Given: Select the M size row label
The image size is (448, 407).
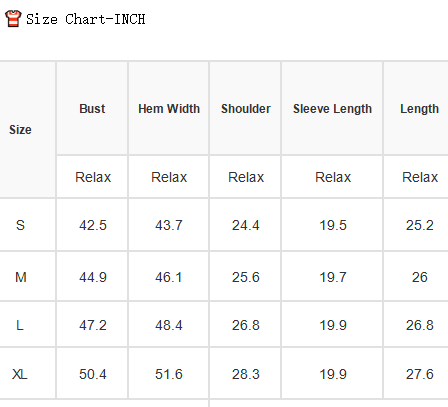Looking at the screenshot, I should point(21,277).
